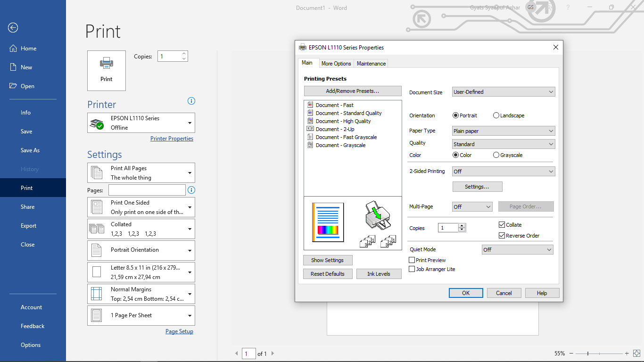Click the Ink Levels button

[379, 274]
